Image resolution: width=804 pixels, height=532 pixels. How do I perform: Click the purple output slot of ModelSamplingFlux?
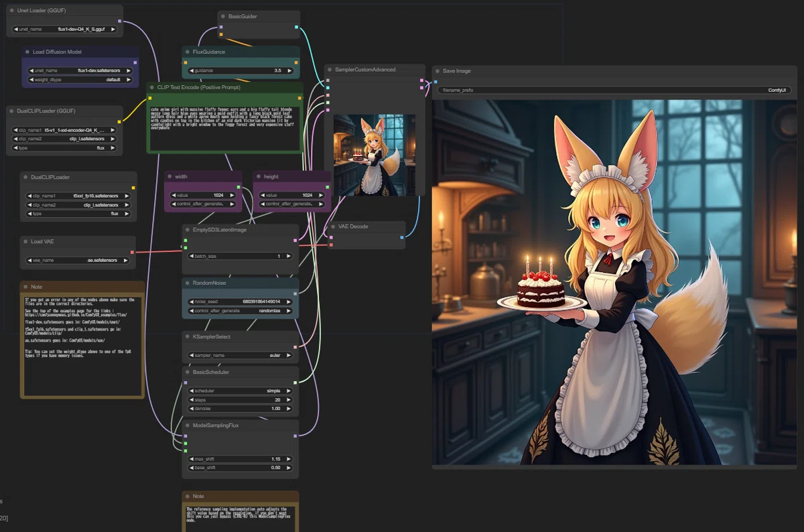296,436
